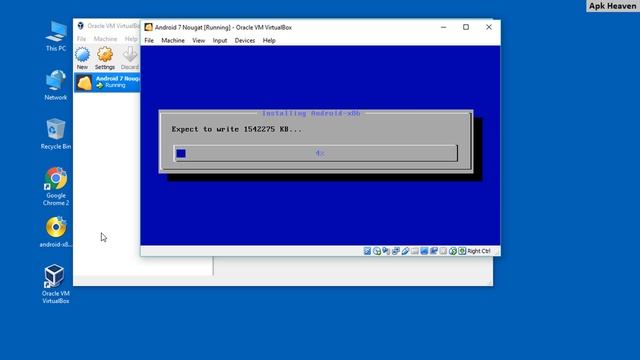
Task: Open File menu in VirtualBox Manager window
Action: 81,39
